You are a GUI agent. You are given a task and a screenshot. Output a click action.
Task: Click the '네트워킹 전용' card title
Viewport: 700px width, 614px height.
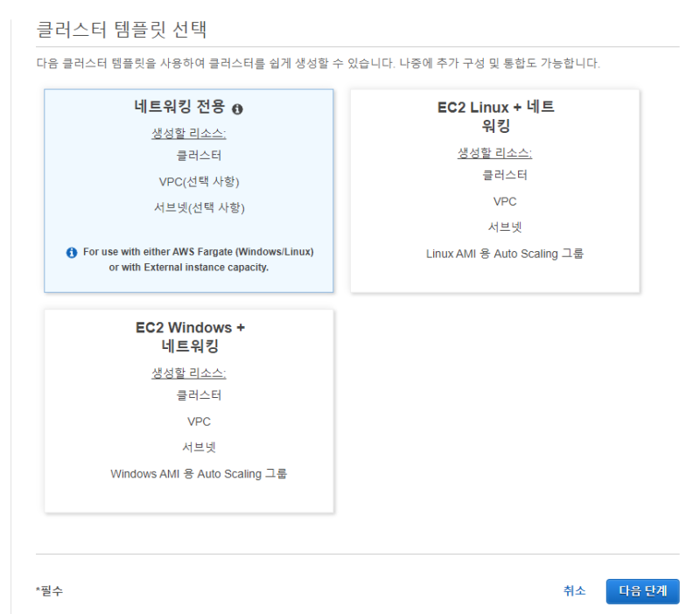click(x=179, y=107)
